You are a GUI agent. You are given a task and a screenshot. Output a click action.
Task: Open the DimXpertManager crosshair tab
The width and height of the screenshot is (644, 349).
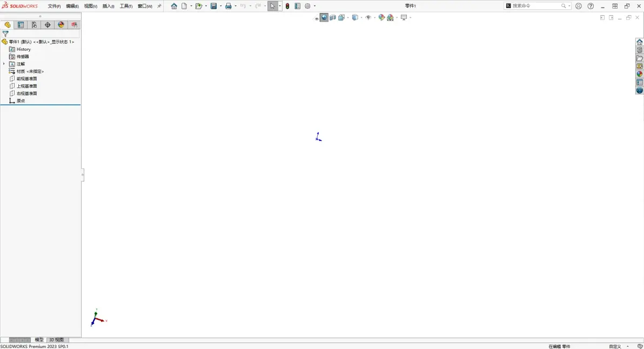pyautogui.click(x=48, y=25)
